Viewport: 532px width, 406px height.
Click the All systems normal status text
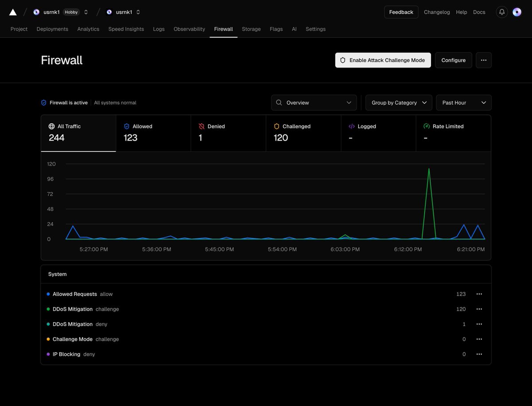(x=115, y=102)
